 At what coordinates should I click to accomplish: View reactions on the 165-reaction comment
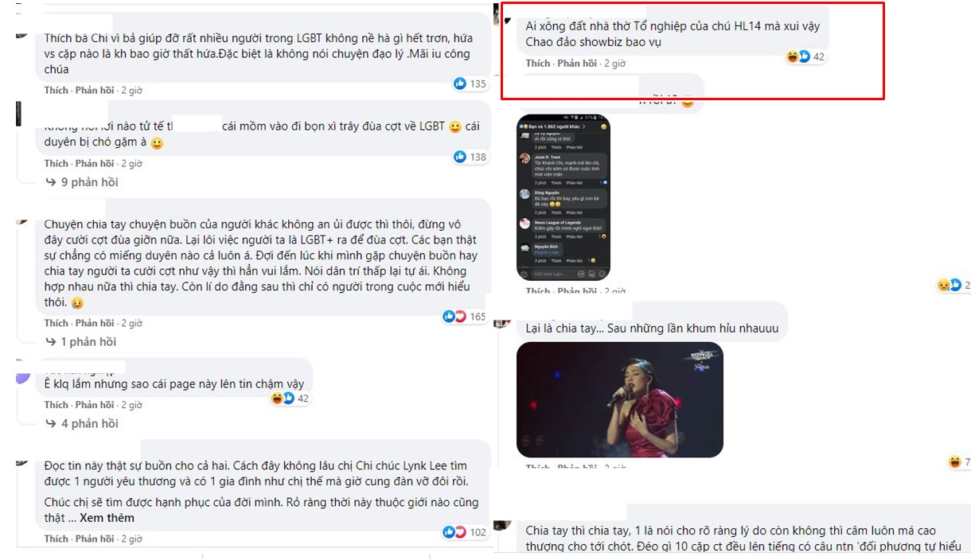coord(465,317)
